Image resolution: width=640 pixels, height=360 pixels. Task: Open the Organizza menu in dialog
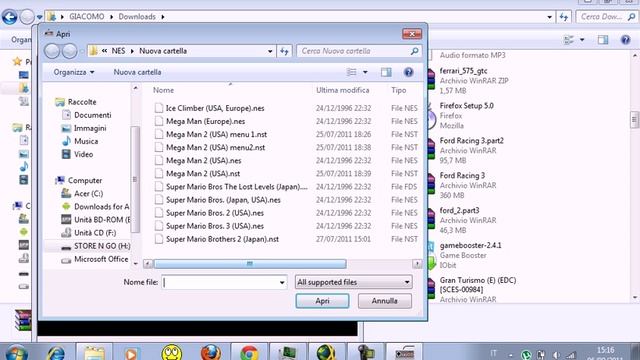(74, 72)
